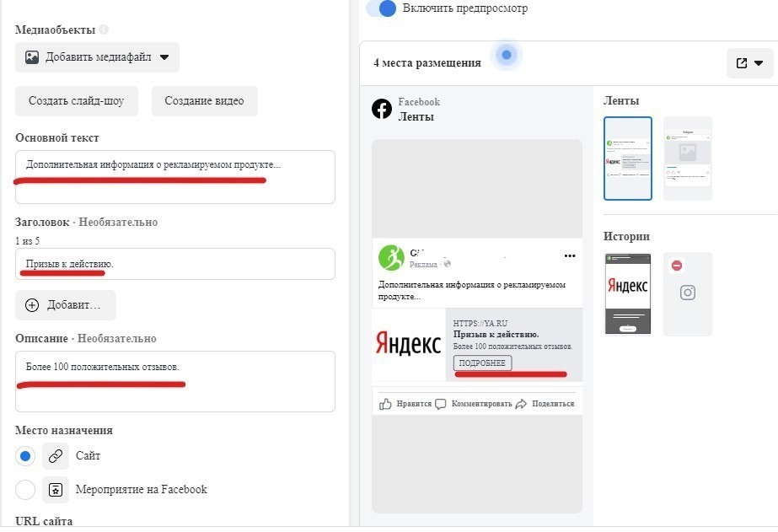This screenshot has width=778, height=532.
Task: Click the URL сайта label
Action: pos(44,521)
